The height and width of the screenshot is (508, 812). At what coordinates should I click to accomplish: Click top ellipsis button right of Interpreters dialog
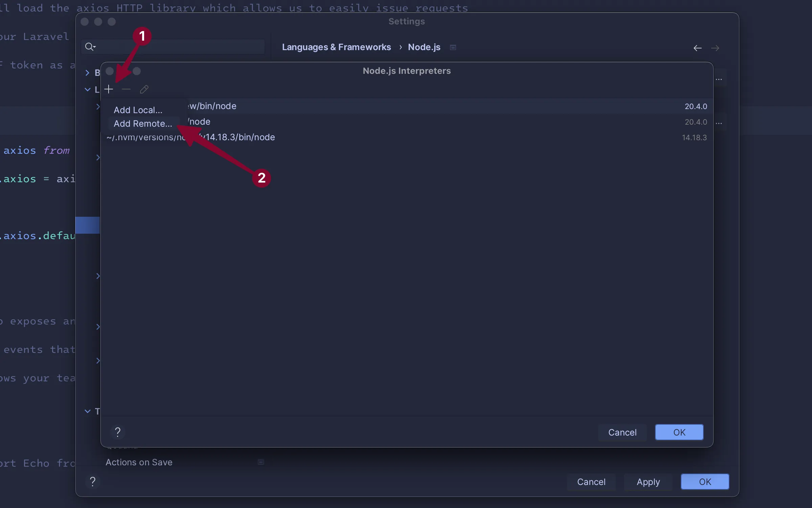point(719,79)
